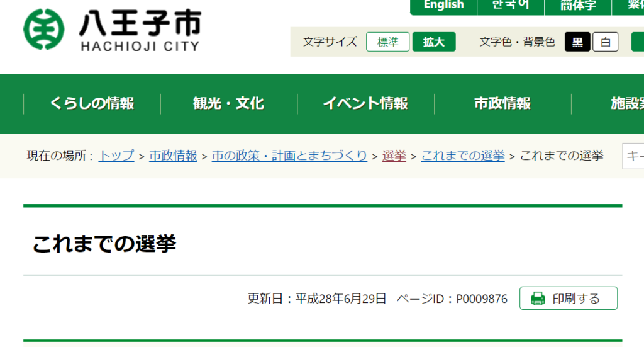
Task: Open the 観光・文化 menu
Action: [x=228, y=104]
